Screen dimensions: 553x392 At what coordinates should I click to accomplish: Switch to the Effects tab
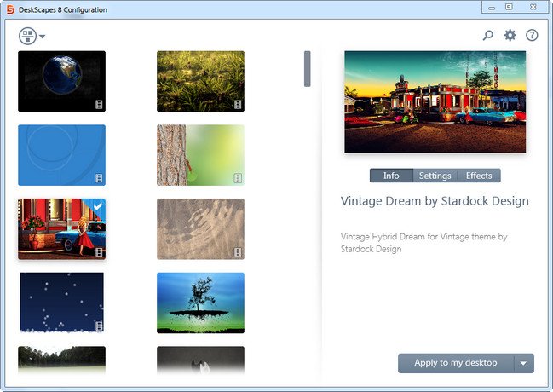pos(479,176)
